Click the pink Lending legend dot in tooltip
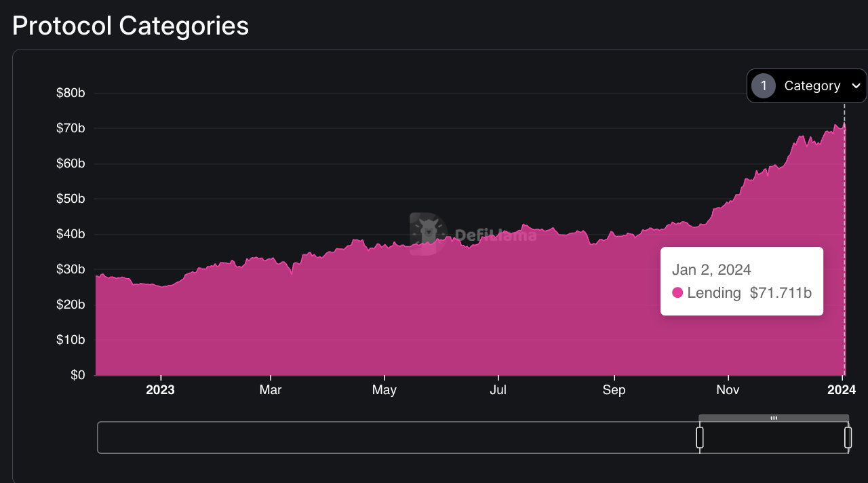 pyautogui.click(x=677, y=293)
